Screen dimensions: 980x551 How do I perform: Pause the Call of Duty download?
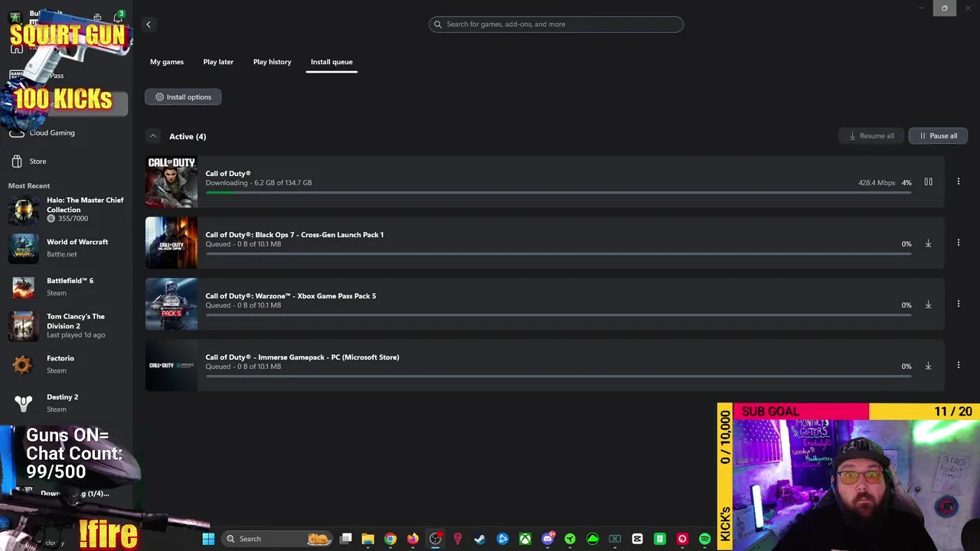click(x=928, y=181)
